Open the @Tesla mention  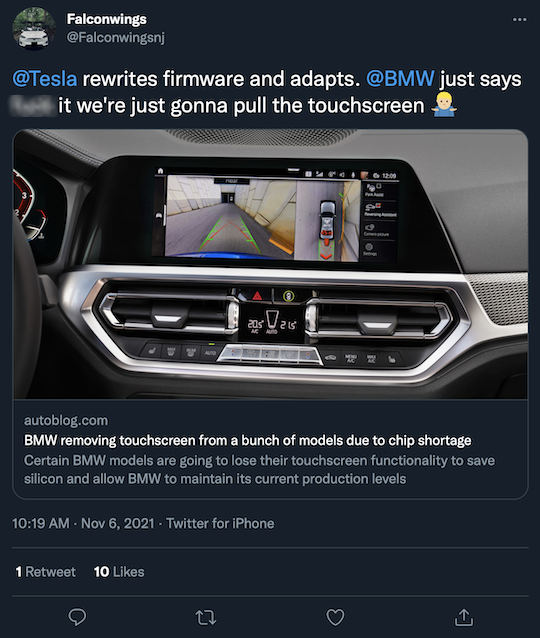45,79
